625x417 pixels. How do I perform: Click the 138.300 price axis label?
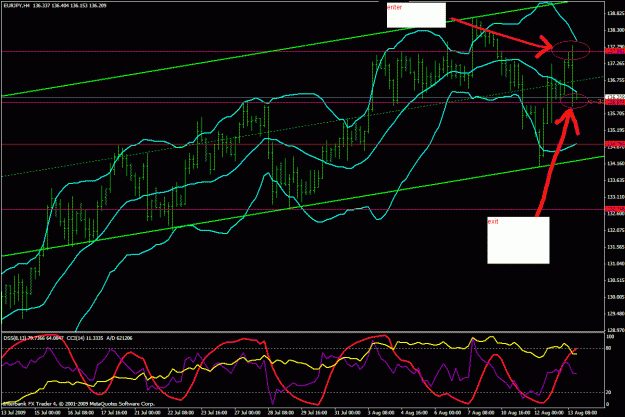[615, 30]
